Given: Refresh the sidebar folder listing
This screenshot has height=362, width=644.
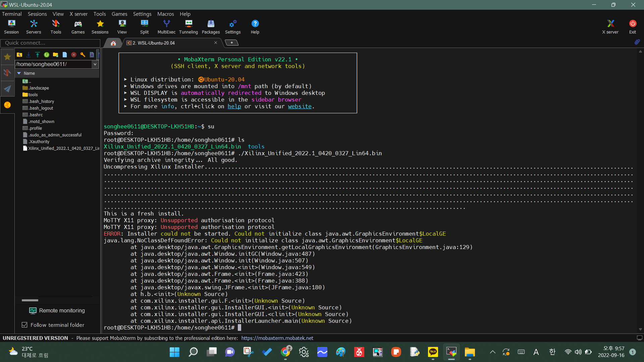Looking at the screenshot, I should point(47,55).
